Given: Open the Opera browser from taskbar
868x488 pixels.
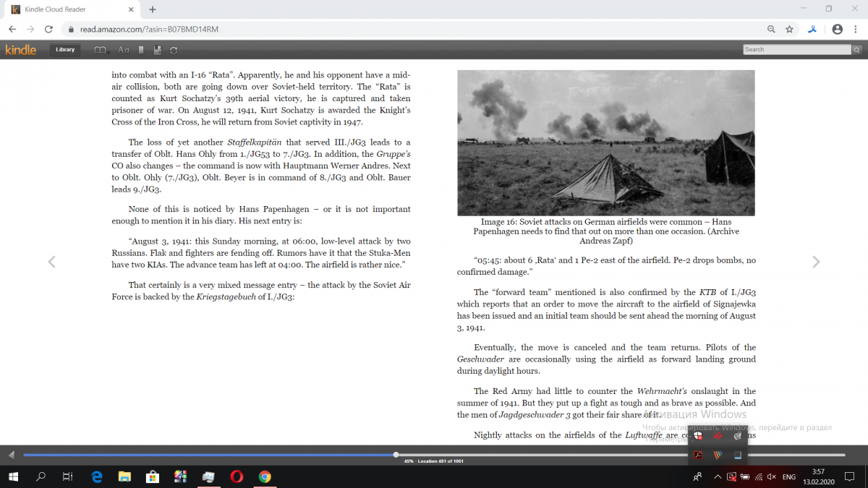Looking at the screenshot, I should (x=237, y=476).
